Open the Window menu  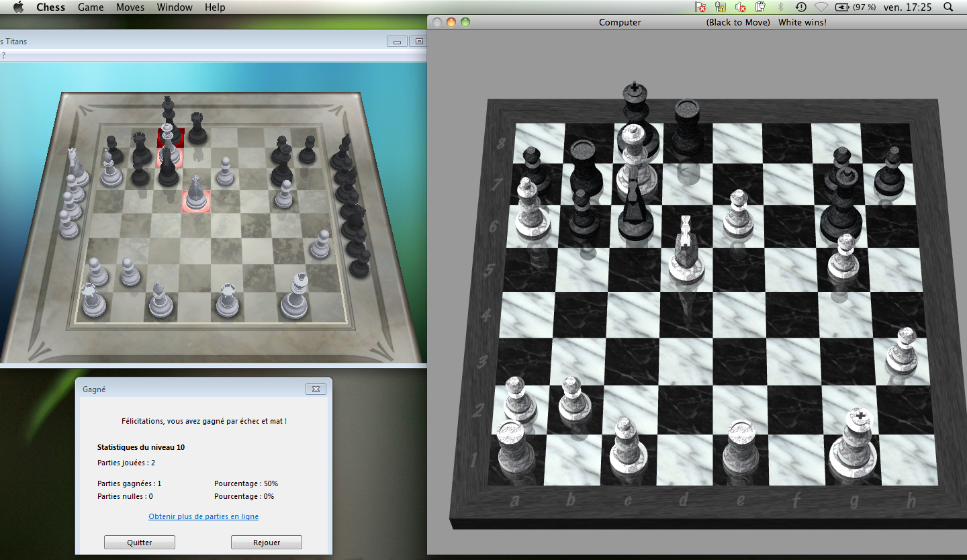(x=175, y=7)
